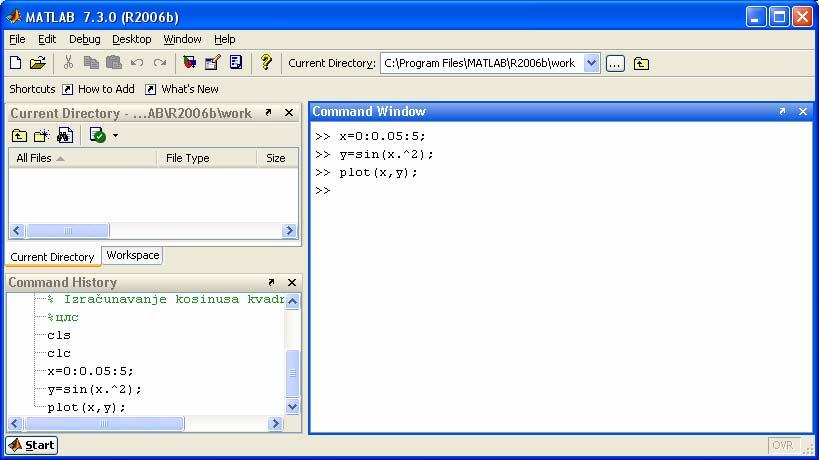This screenshot has width=819, height=460.
Task: Sort by the Size column header
Action: tap(277, 158)
